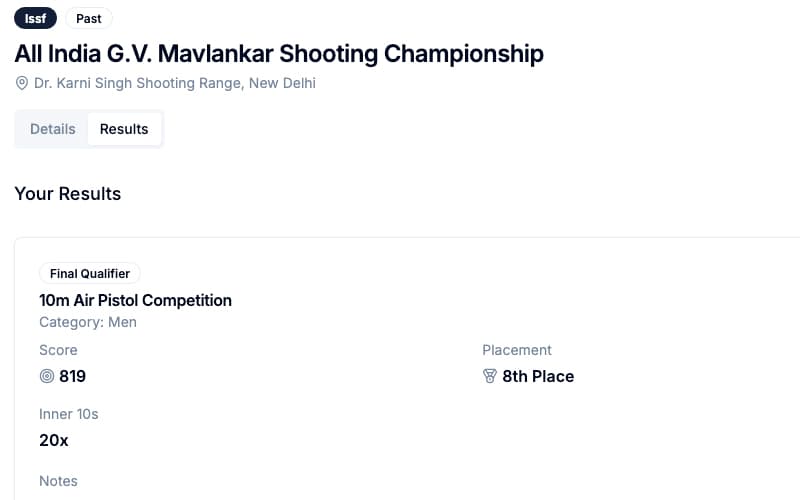Switch to the Details tab
The width and height of the screenshot is (800, 500).
53,129
